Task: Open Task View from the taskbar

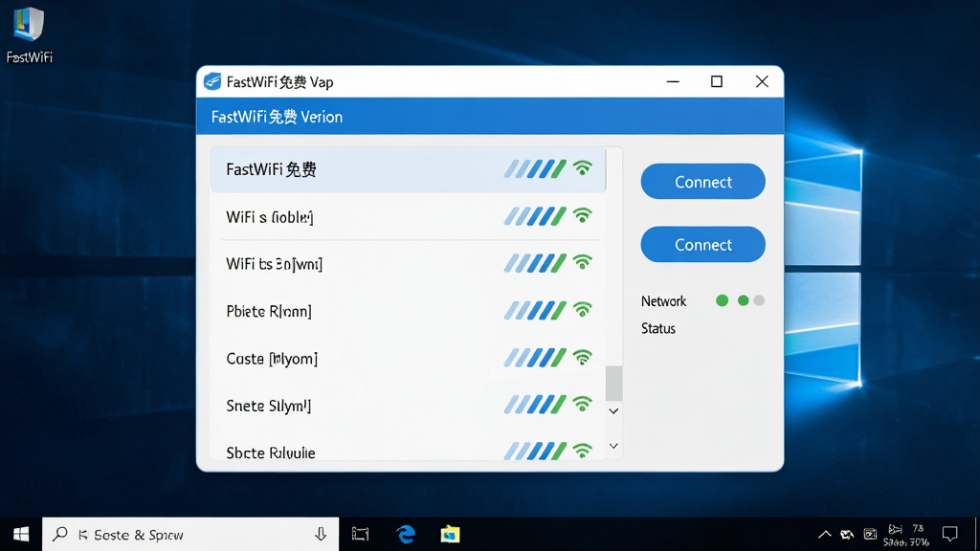Action: click(361, 534)
